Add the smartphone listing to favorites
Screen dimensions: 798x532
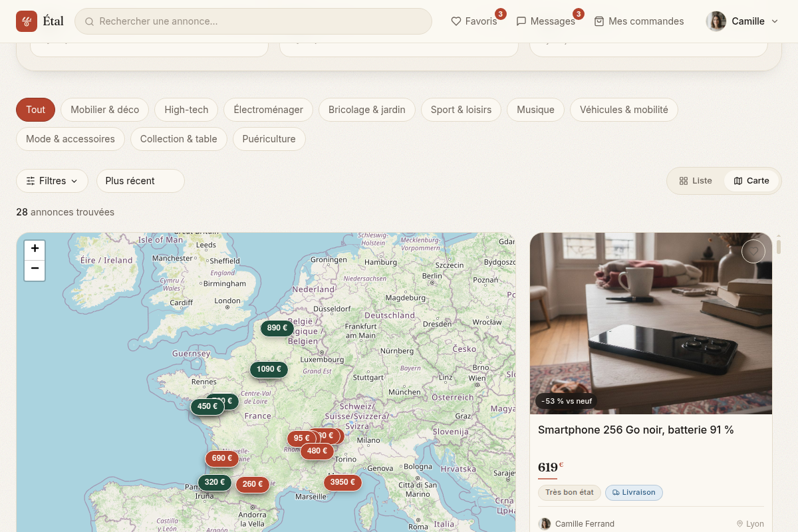753,251
